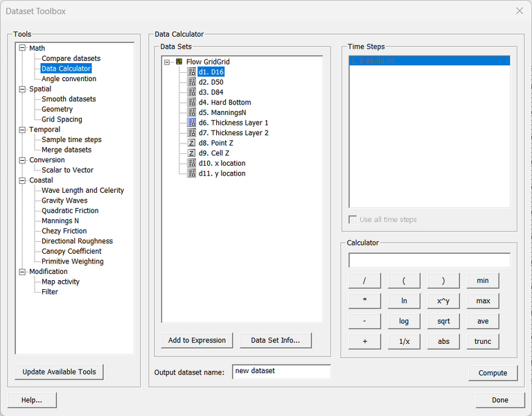This screenshot has height=416, width=532.
Task: Click the minus (-) calculator button
Action: 365,321
